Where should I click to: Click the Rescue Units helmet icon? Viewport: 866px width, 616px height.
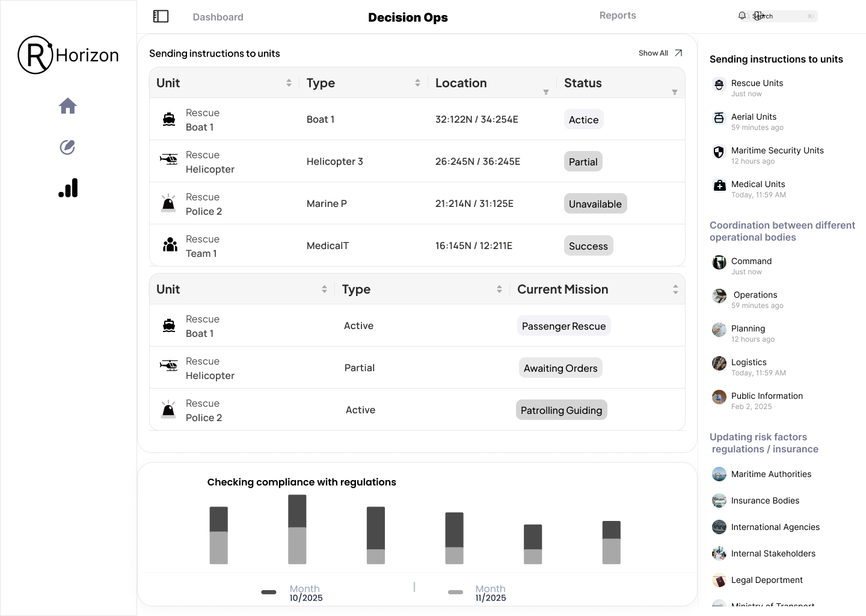719,84
